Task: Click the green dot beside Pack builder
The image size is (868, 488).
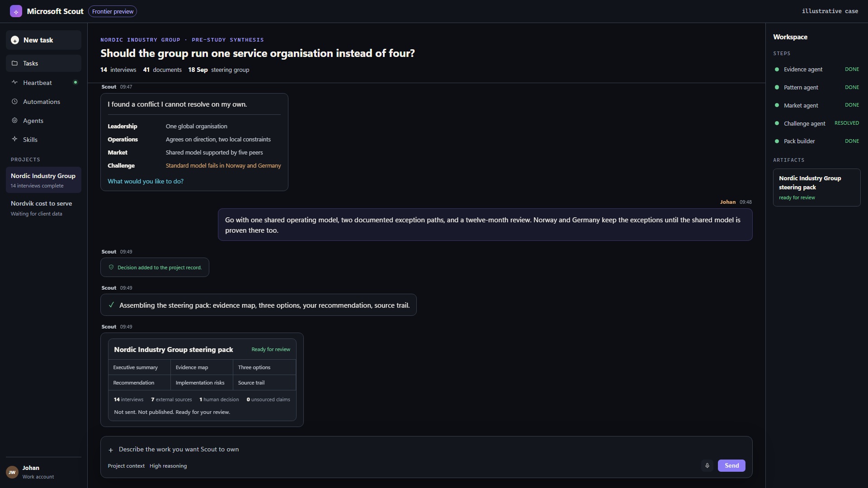Action: [777, 141]
